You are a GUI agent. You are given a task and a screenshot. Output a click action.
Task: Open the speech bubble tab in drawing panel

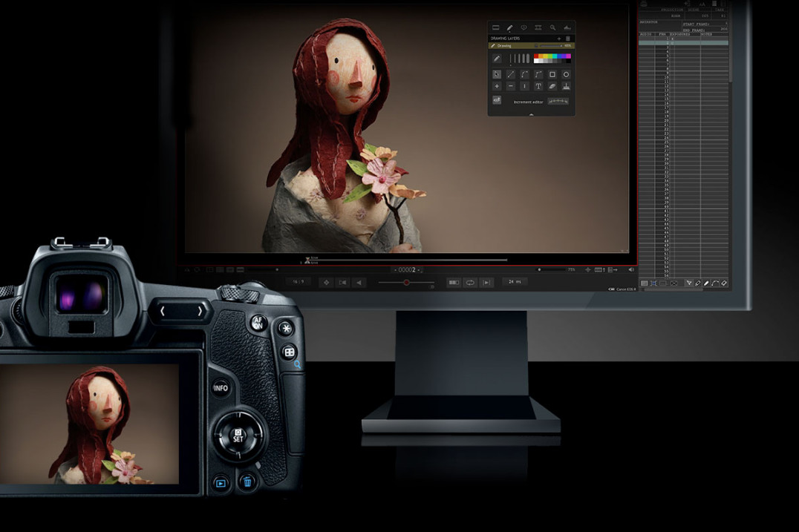coord(524,28)
